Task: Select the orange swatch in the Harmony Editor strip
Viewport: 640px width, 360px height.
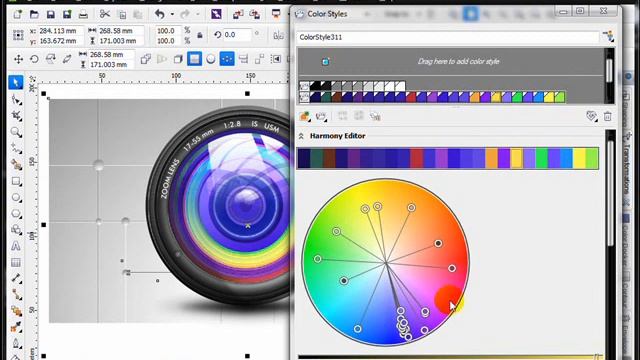Action: [491, 158]
